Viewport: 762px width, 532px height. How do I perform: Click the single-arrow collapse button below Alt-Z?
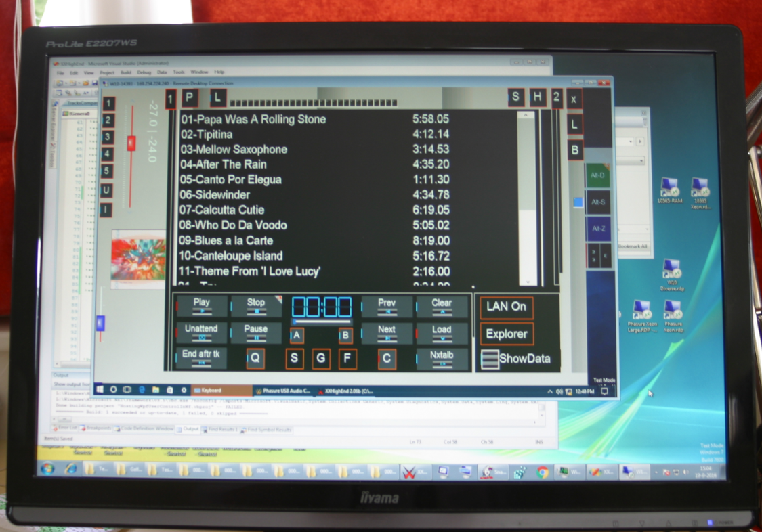[606, 255]
